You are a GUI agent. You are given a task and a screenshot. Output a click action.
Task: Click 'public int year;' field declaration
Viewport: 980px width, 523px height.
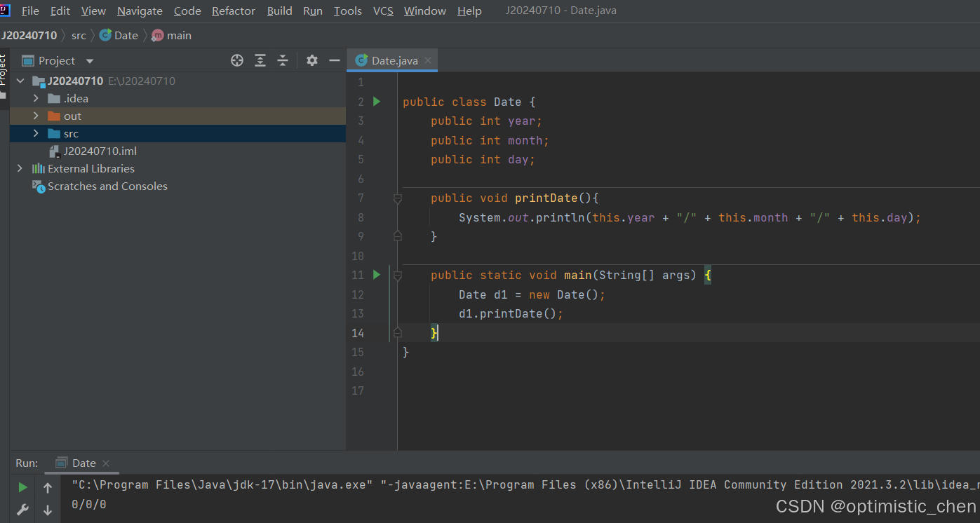(x=486, y=121)
